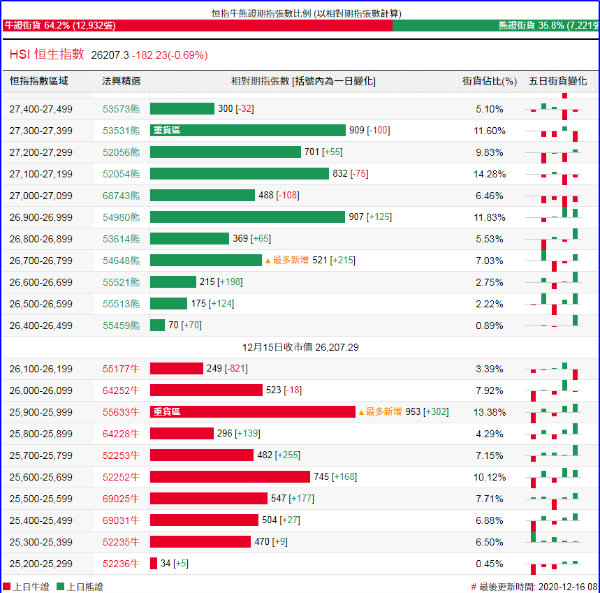Open bear certificate 55459熊 link

121,326
